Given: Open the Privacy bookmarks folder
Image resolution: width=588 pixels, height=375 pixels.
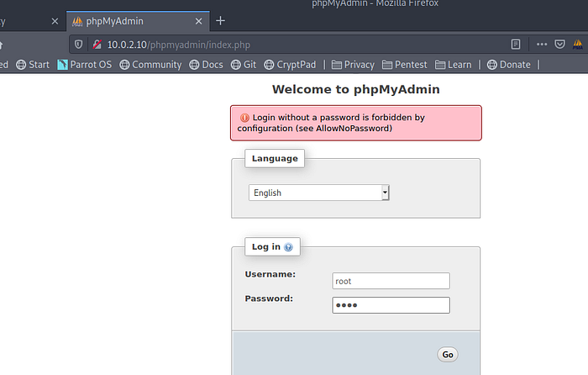Looking at the screenshot, I should tap(353, 64).
